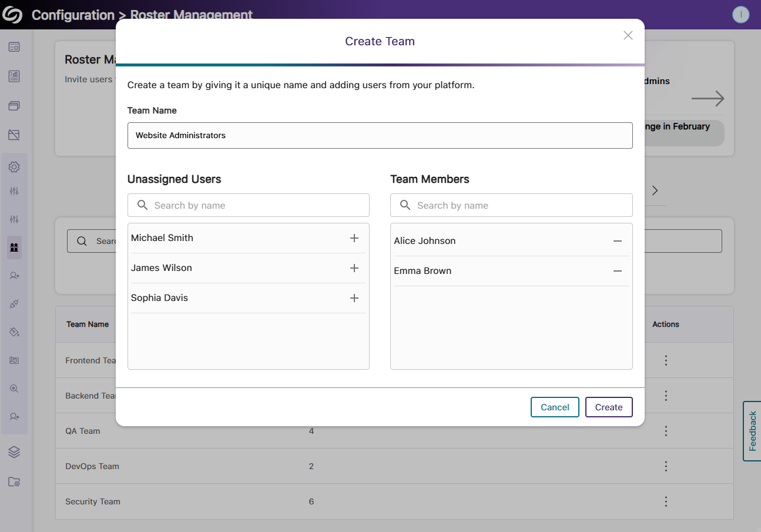Open actions menu for Security Team
This screenshot has width=761, height=532.
point(665,501)
